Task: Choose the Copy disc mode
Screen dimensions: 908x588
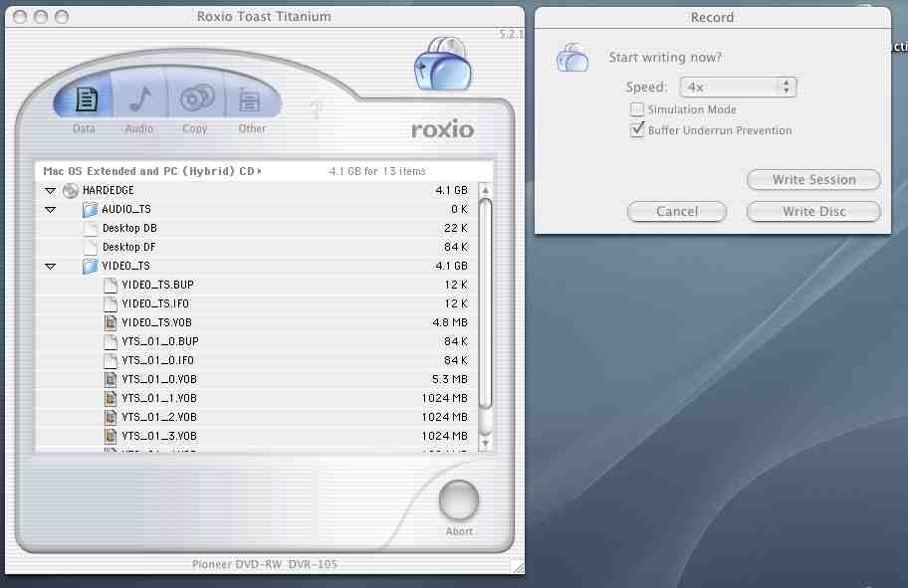Action: tap(197, 98)
